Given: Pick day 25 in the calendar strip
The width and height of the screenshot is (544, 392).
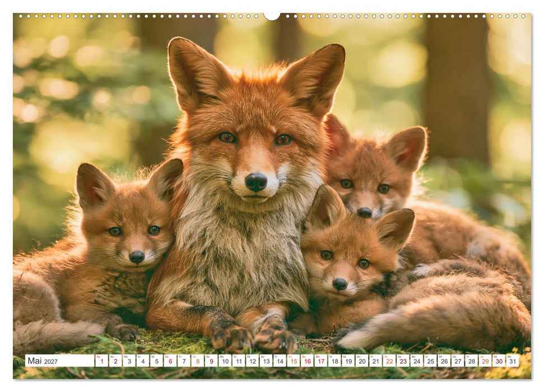Looking at the screenshot, I should pyautogui.click(x=431, y=361).
